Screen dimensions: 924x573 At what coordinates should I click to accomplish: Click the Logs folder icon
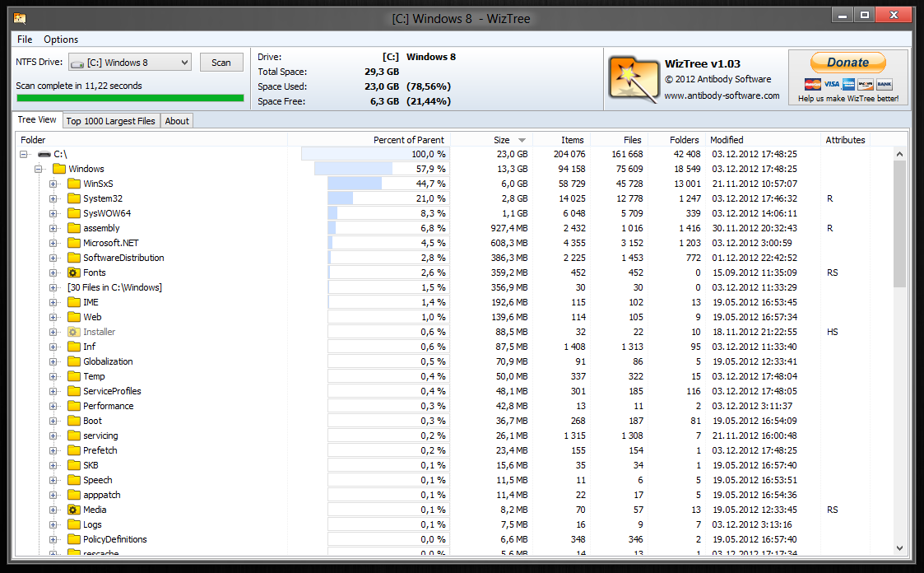(x=74, y=524)
